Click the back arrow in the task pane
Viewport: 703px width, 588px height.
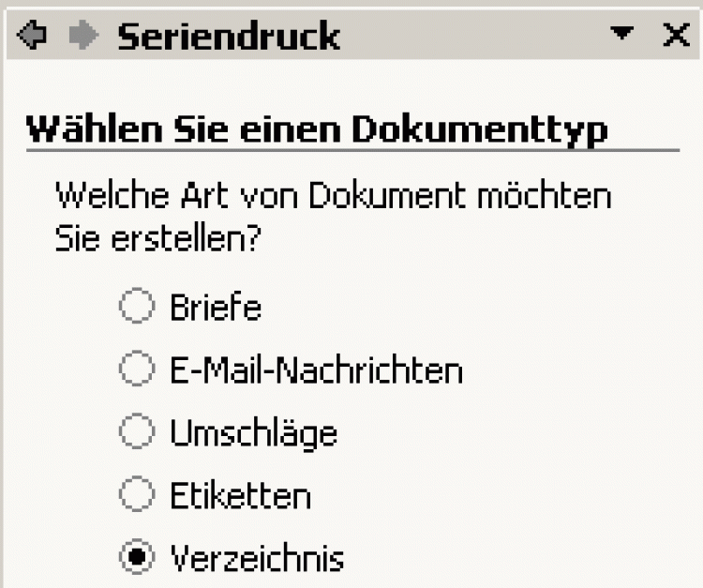coord(33,37)
